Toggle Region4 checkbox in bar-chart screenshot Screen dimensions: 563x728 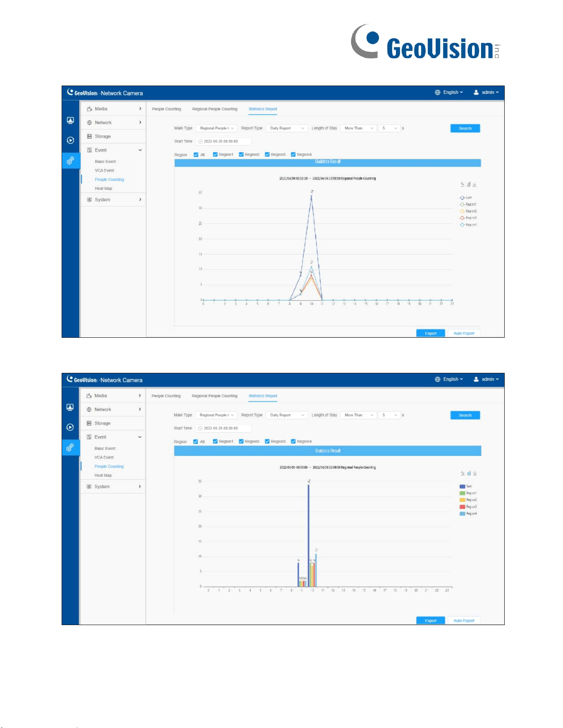[293, 441]
